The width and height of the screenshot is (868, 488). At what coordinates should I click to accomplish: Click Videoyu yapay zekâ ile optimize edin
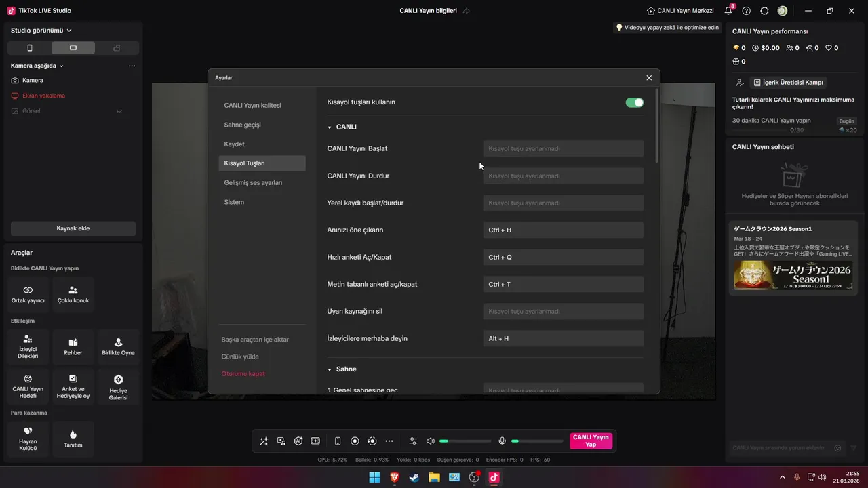click(667, 28)
